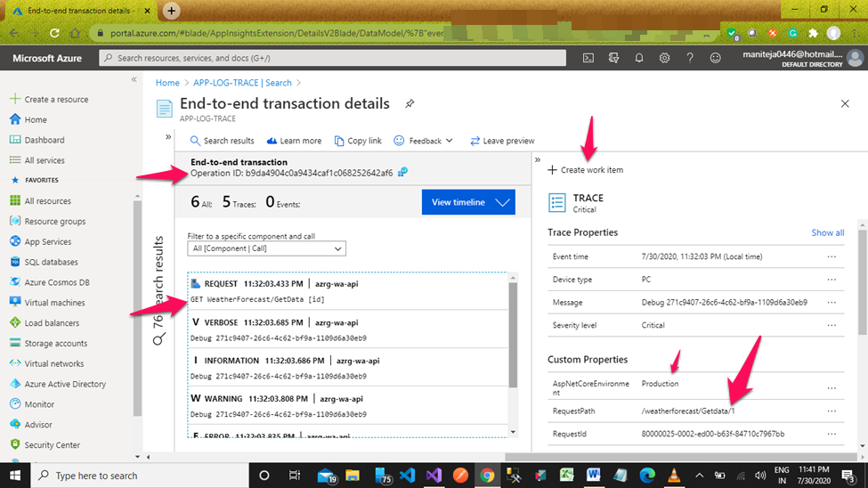Open Virtual networks in the sidebar

click(47, 363)
